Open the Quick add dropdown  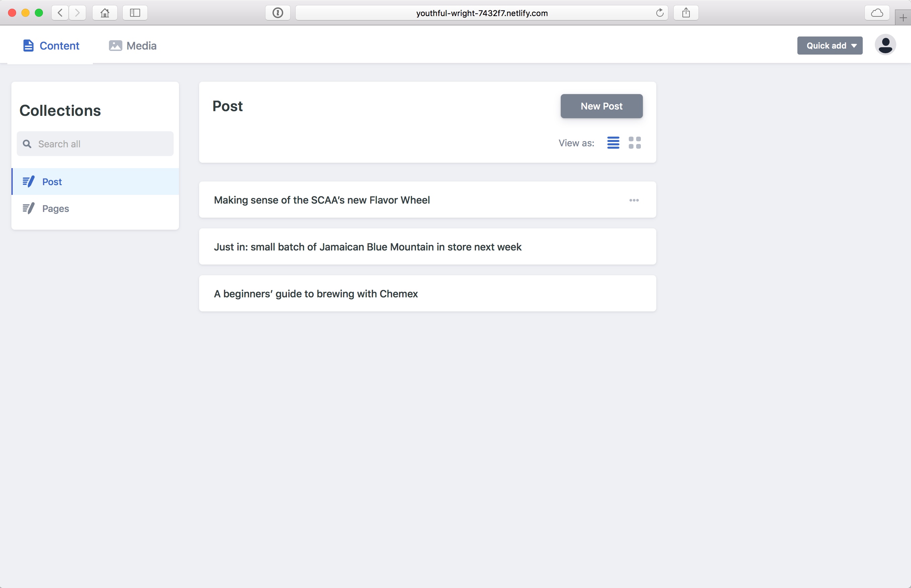click(x=829, y=46)
